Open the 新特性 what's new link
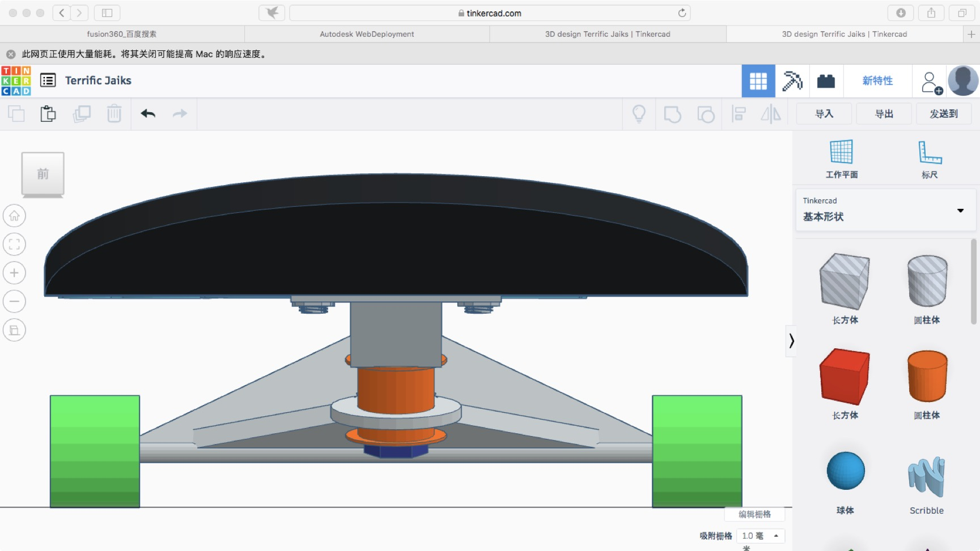 pyautogui.click(x=877, y=81)
